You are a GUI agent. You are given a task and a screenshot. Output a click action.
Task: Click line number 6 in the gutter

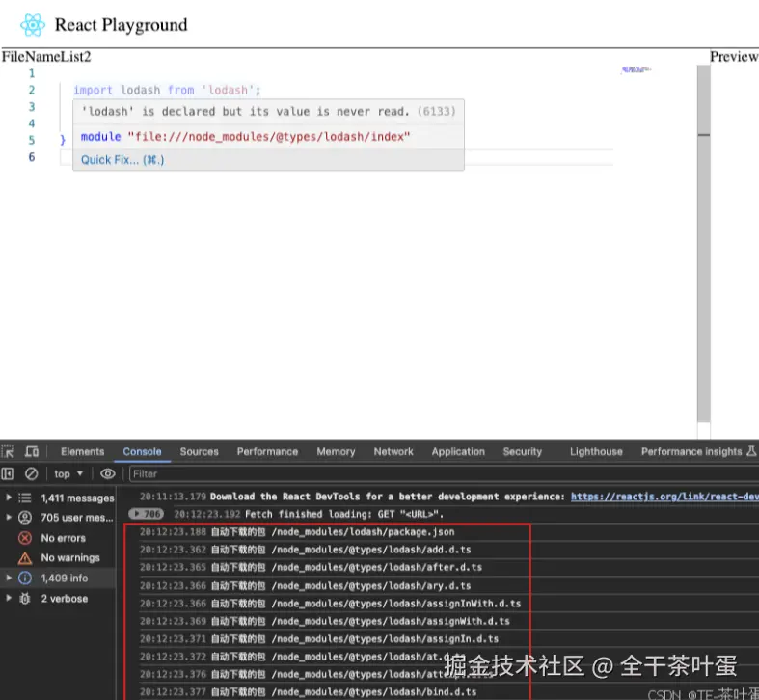point(32,157)
